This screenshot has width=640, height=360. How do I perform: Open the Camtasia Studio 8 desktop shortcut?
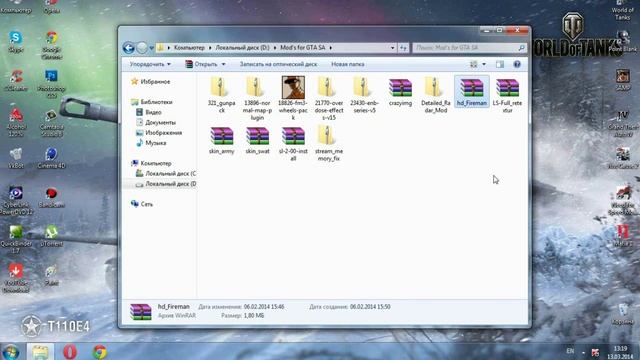click(x=51, y=123)
